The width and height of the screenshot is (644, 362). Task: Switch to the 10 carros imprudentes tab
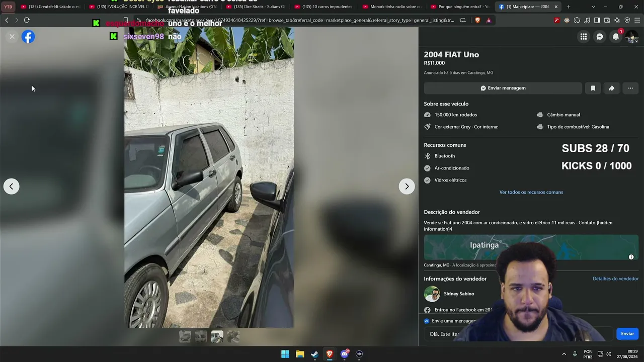click(324, 7)
